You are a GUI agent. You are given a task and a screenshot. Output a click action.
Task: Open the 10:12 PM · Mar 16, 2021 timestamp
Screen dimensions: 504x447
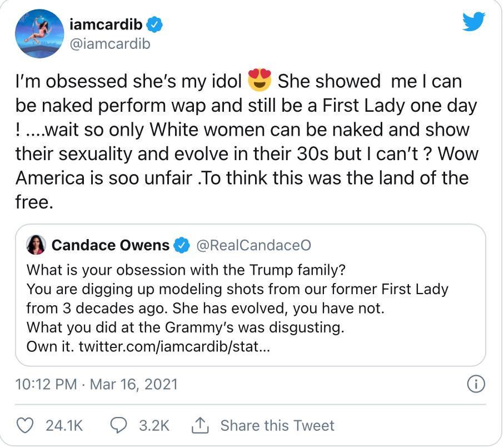click(x=97, y=384)
